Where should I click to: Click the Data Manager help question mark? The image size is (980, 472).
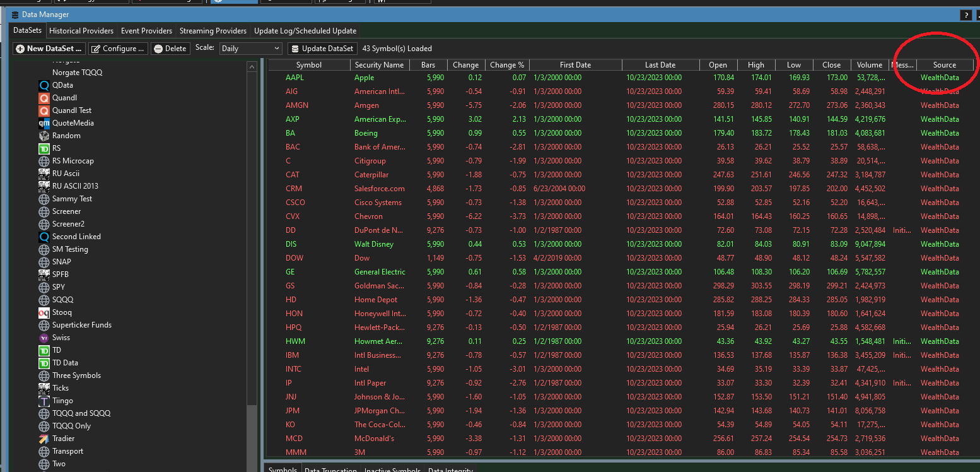pyautogui.click(x=965, y=15)
